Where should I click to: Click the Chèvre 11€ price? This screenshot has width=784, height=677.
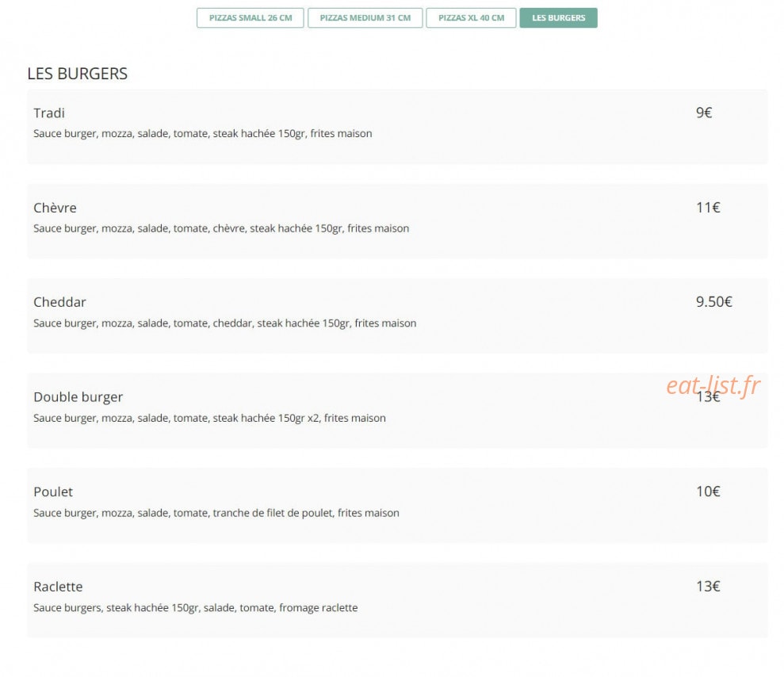(x=708, y=208)
